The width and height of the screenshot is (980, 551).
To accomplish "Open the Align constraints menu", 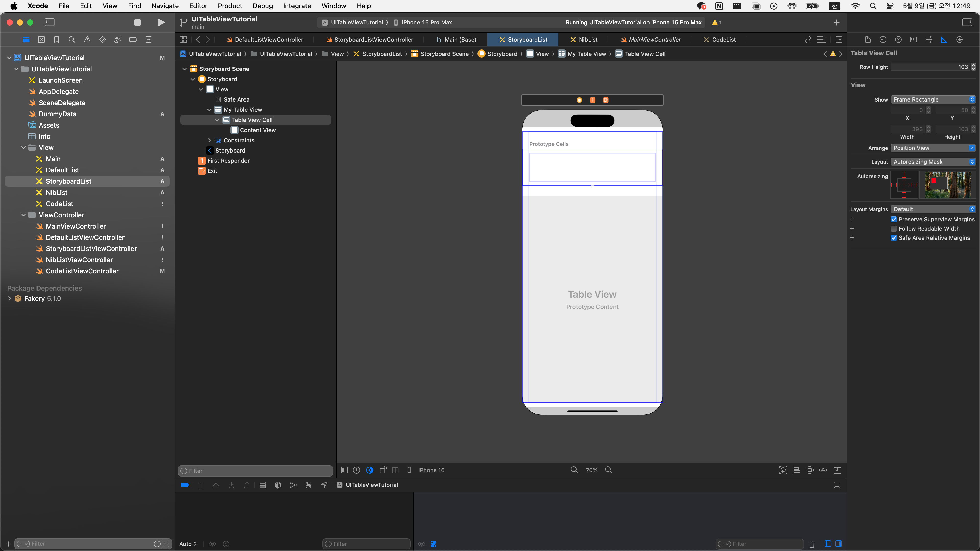I will pyautogui.click(x=796, y=470).
